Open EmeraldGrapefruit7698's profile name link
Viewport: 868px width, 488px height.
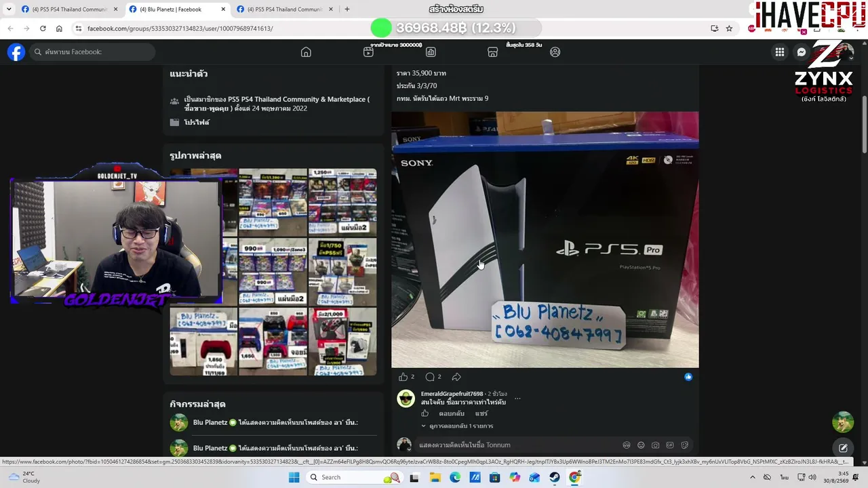[x=452, y=394]
